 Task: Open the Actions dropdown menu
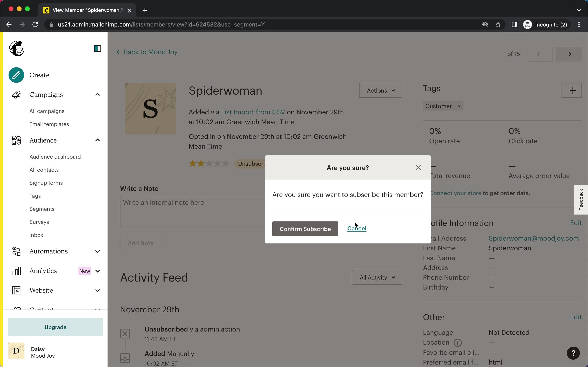(380, 90)
